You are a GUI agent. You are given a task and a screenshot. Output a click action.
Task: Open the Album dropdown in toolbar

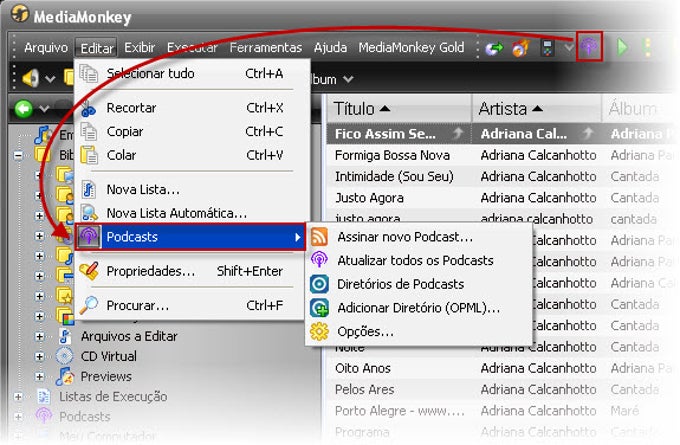348,79
